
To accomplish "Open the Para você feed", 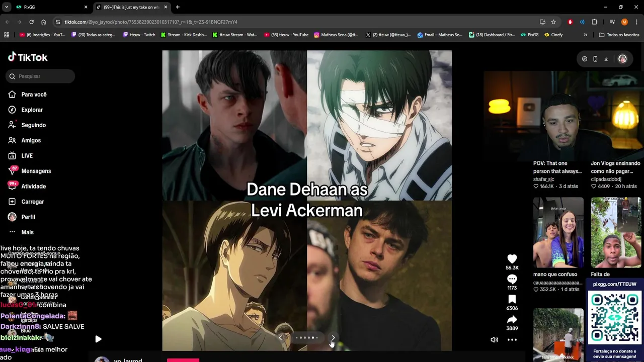I will [34, 95].
